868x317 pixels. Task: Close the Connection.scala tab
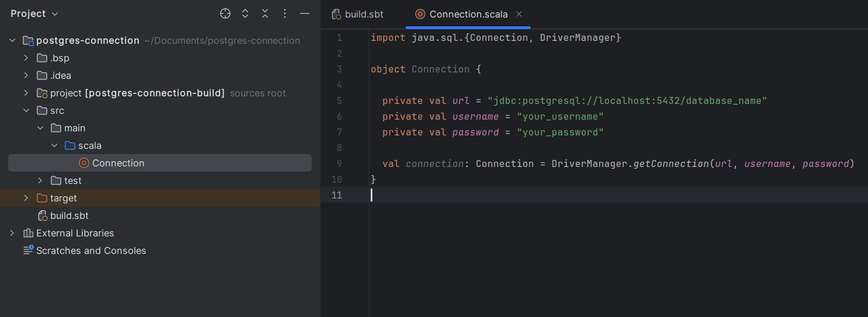coord(519,14)
